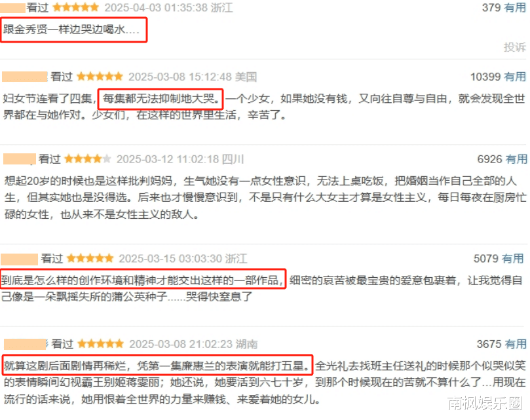Open the username of the 美国 reviewer
This screenshot has height=420, width=530.
pos(25,77)
